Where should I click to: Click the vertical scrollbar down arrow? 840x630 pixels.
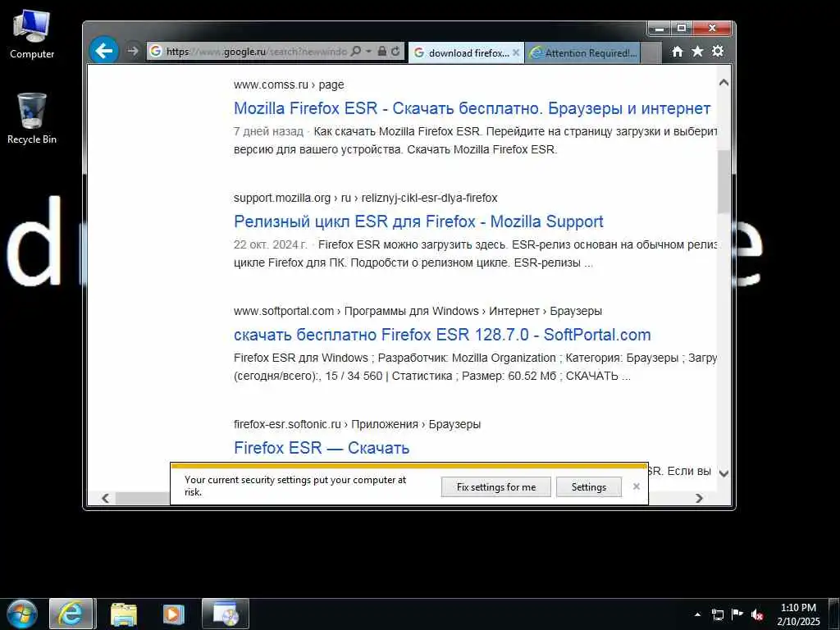coord(724,473)
